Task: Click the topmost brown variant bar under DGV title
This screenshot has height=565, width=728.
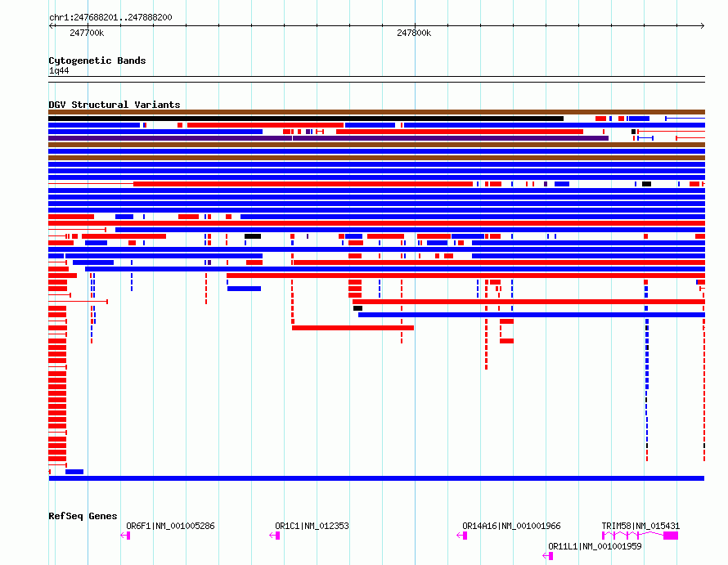Action: [376, 112]
